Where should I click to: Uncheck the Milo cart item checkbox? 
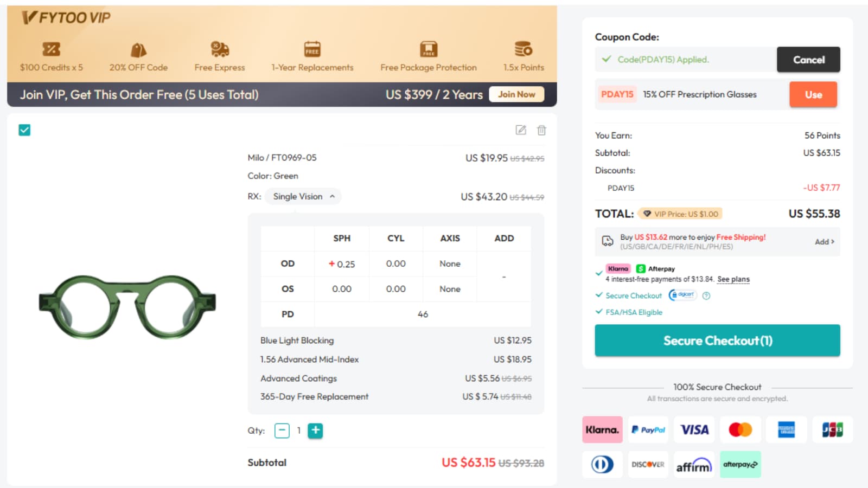tap(24, 130)
